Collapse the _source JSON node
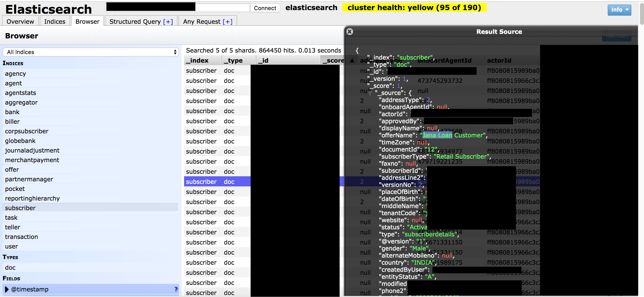The height and width of the screenshot is (297, 644). coord(370,93)
